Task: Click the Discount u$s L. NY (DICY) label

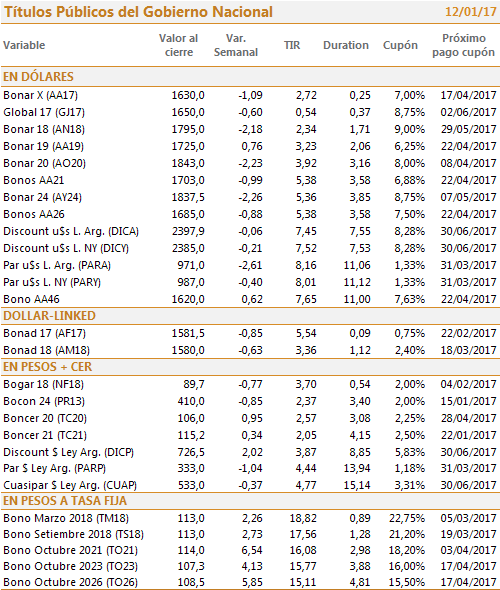Action: (66, 248)
